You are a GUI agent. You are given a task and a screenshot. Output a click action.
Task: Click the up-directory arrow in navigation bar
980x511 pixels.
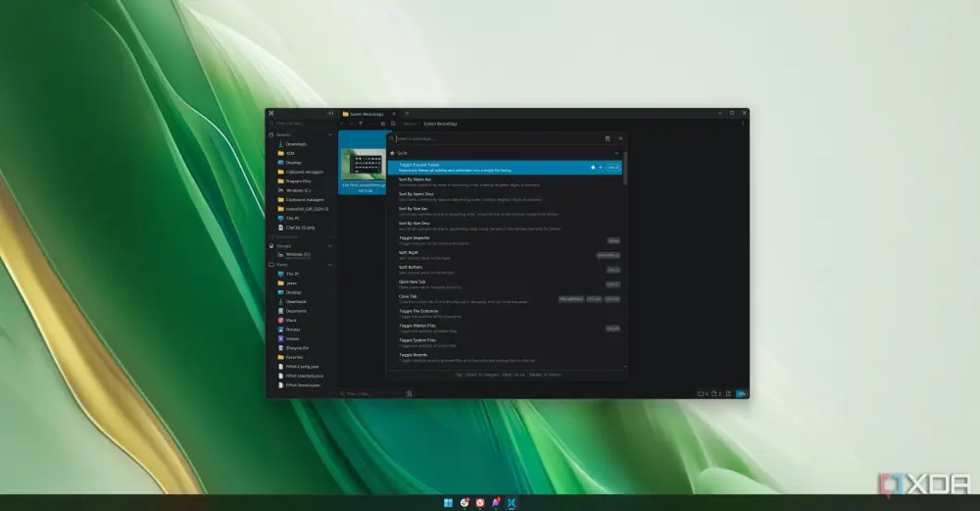pos(362,124)
